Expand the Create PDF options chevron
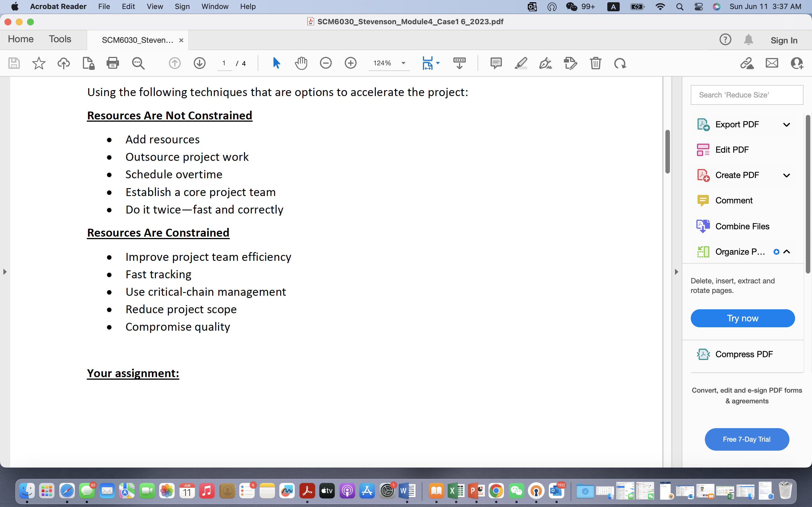812x507 pixels. tap(787, 175)
